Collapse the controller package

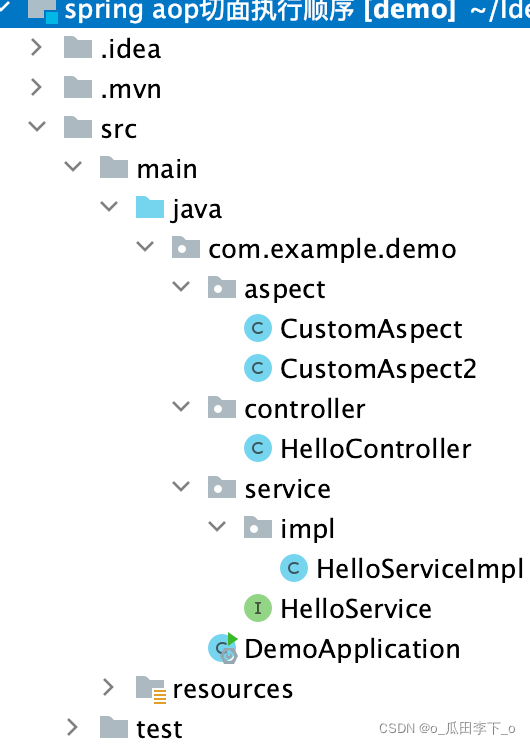click(x=181, y=407)
